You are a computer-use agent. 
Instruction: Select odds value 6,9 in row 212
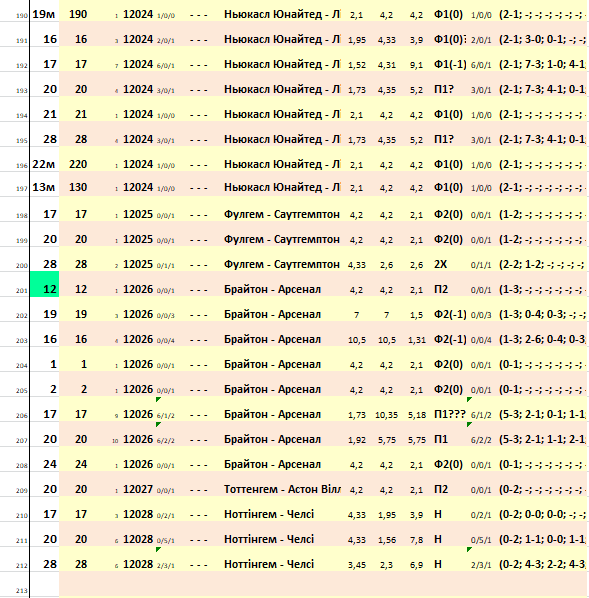pos(416,565)
